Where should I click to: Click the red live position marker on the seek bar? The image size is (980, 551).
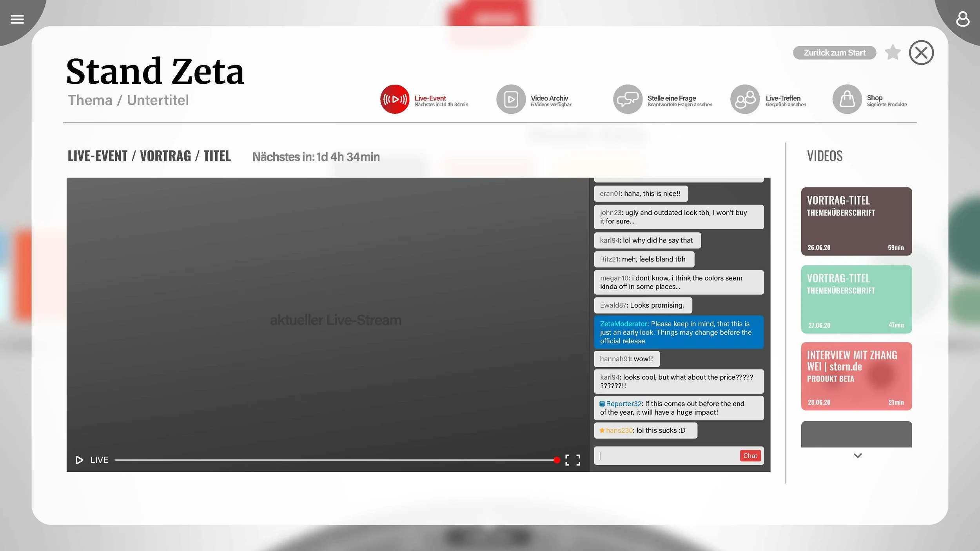click(x=557, y=460)
